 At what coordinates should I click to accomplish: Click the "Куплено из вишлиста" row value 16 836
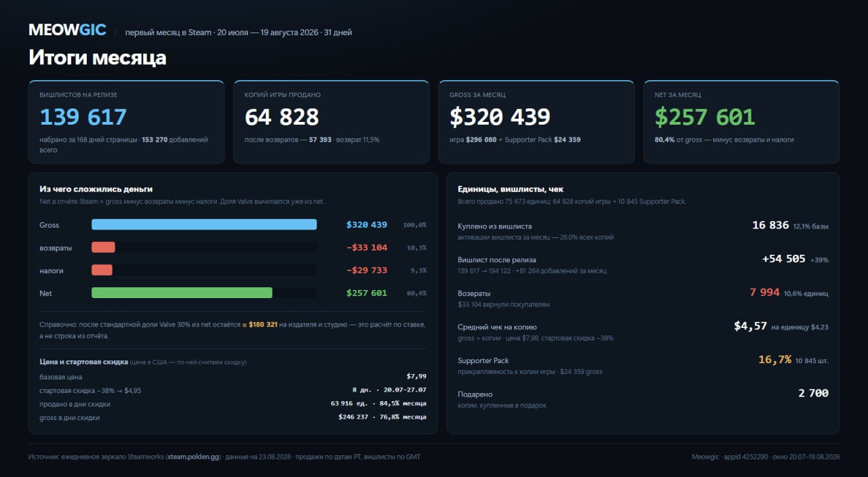(x=770, y=225)
